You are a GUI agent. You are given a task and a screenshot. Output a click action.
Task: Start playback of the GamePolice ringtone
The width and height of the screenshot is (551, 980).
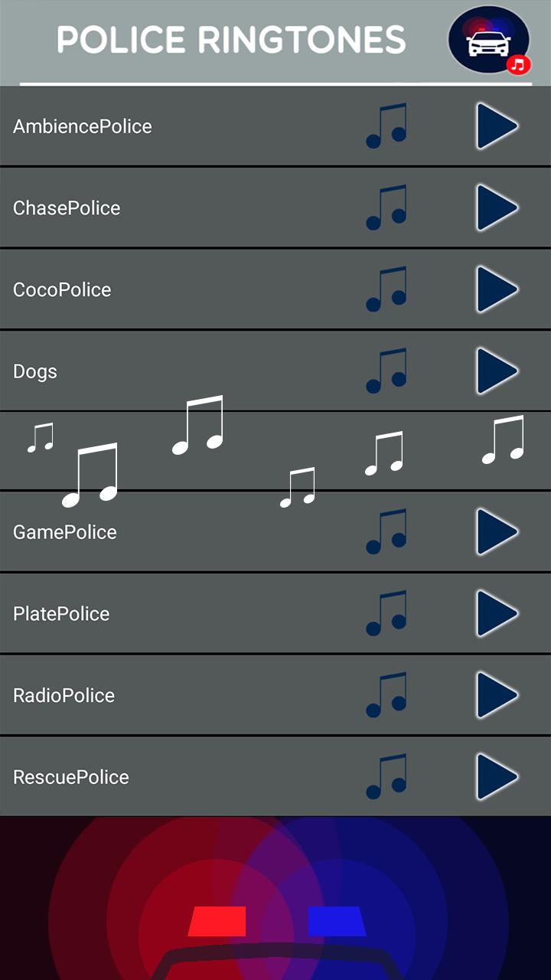(x=497, y=531)
